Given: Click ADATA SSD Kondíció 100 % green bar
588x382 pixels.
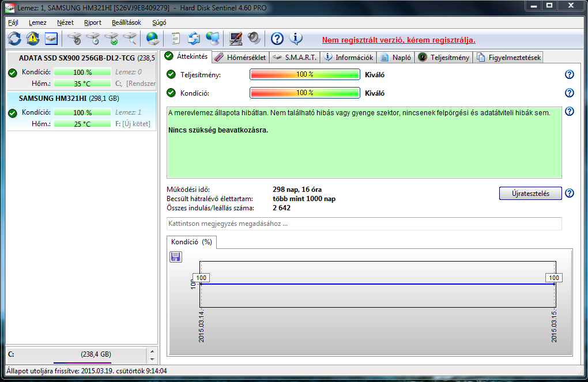Looking at the screenshot, I should (x=82, y=72).
